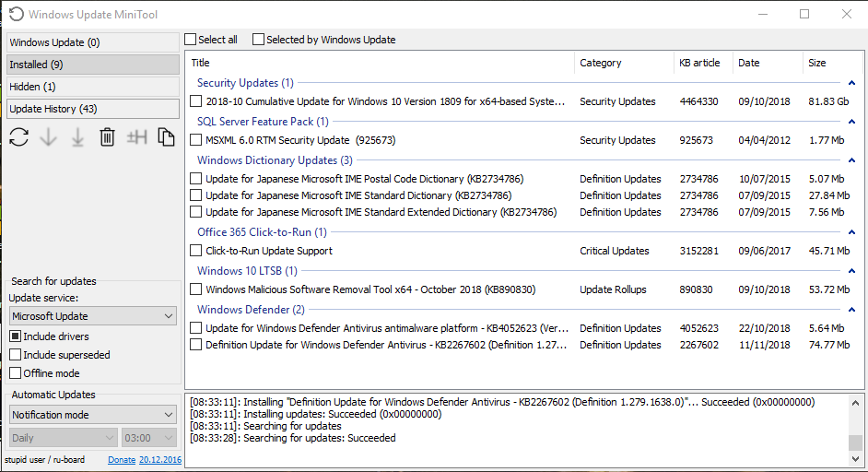Click the log panel scrollbar down arrow
This screenshot has width=868, height=472.
coord(855,459)
